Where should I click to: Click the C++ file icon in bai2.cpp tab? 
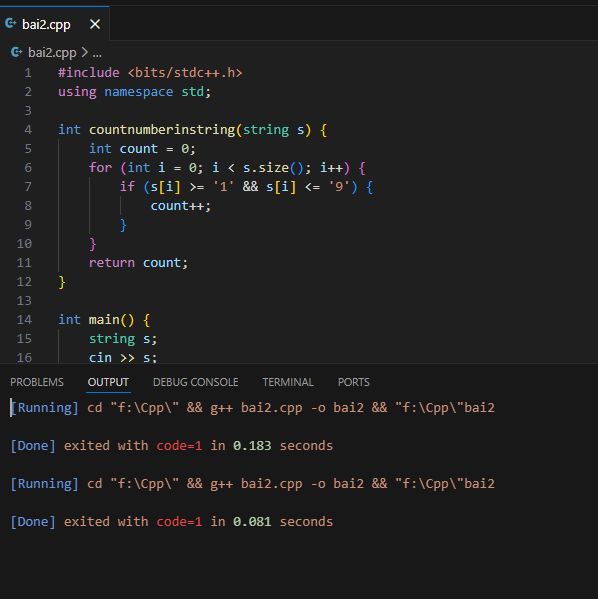tap(11, 24)
